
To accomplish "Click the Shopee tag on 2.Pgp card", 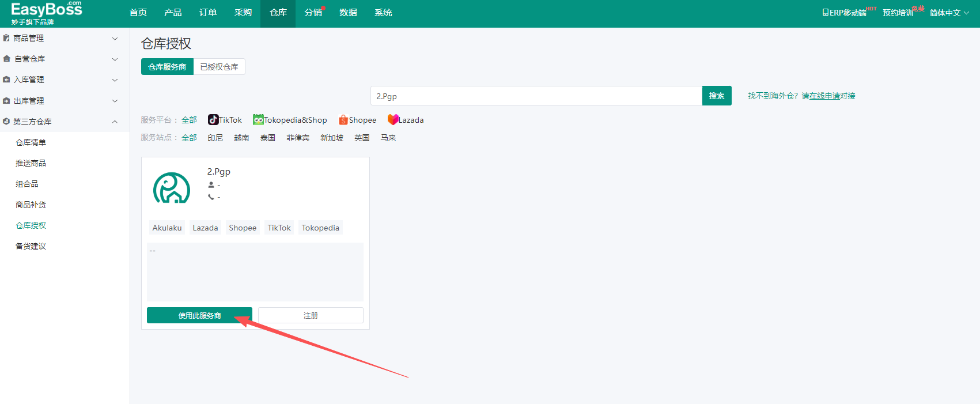I will (x=243, y=228).
